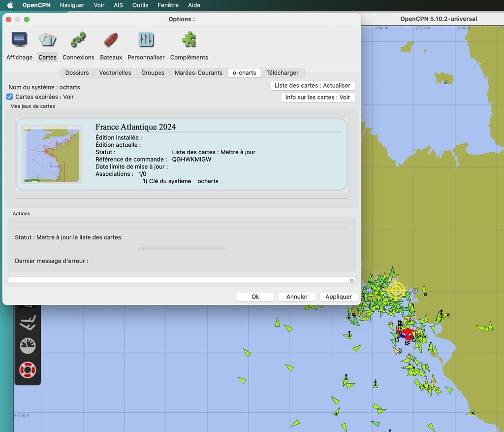Click 'Liste des cartes : Mettre à jour' status text
Screen dimensions: 504x432
click(214, 152)
